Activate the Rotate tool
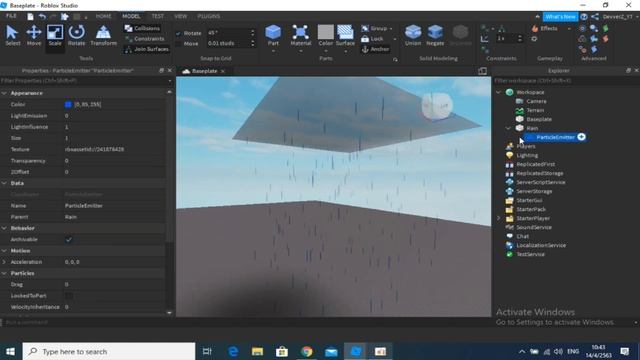 point(76,36)
